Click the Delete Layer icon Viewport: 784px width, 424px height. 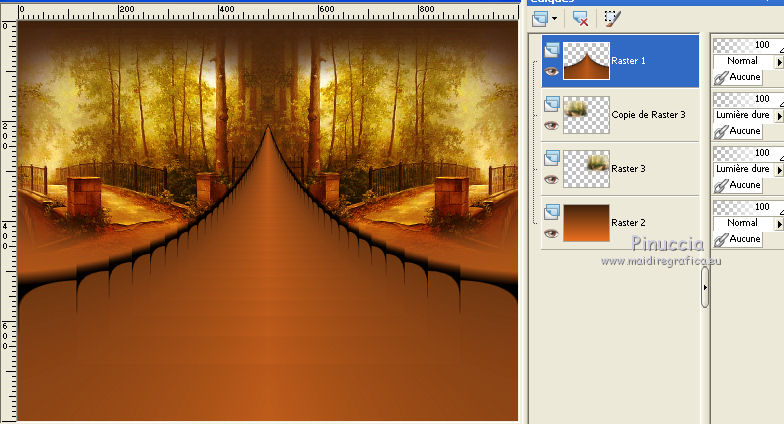[580, 19]
